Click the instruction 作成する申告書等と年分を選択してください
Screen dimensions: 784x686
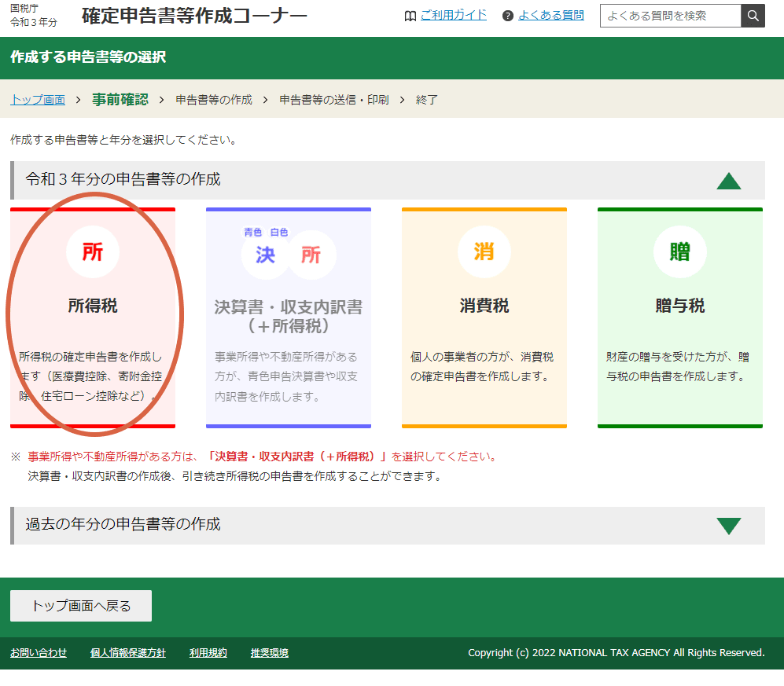(123, 140)
